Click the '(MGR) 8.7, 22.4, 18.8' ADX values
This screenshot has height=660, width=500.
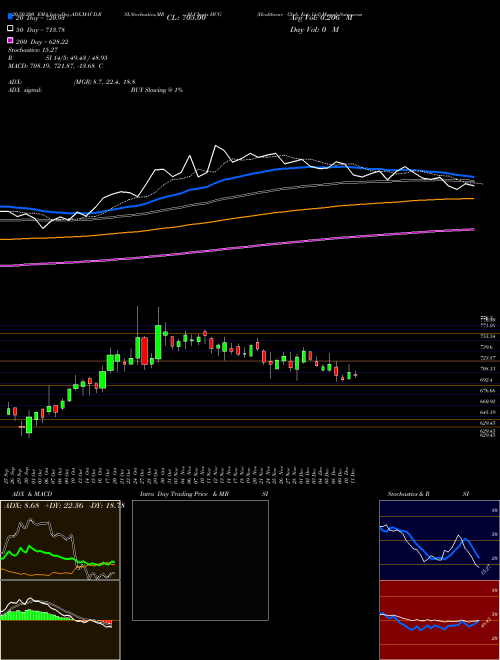(104, 82)
